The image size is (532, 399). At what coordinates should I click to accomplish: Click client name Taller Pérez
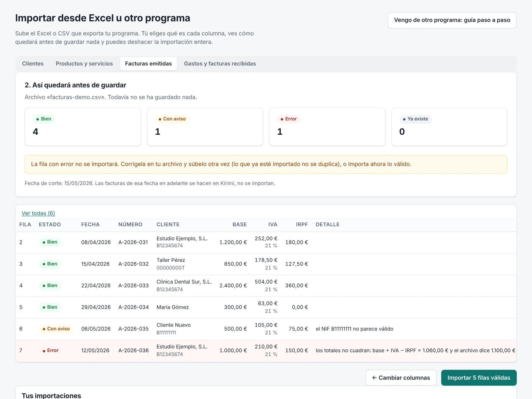(171, 260)
